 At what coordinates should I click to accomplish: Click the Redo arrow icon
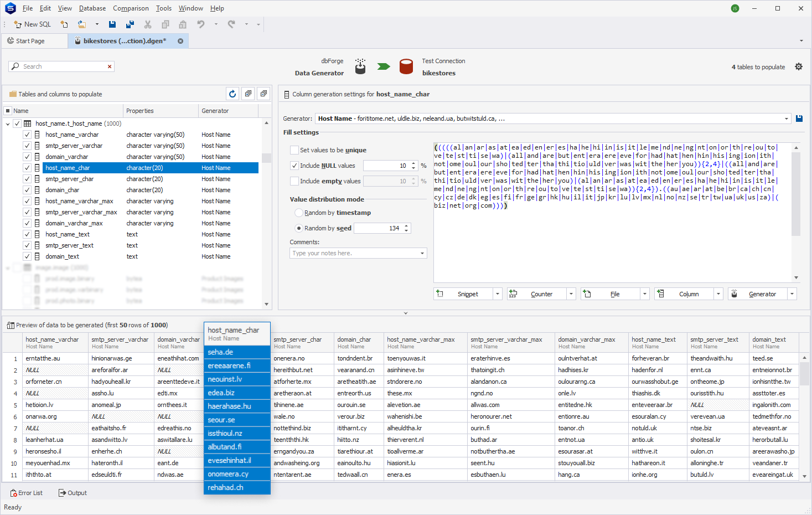click(231, 24)
